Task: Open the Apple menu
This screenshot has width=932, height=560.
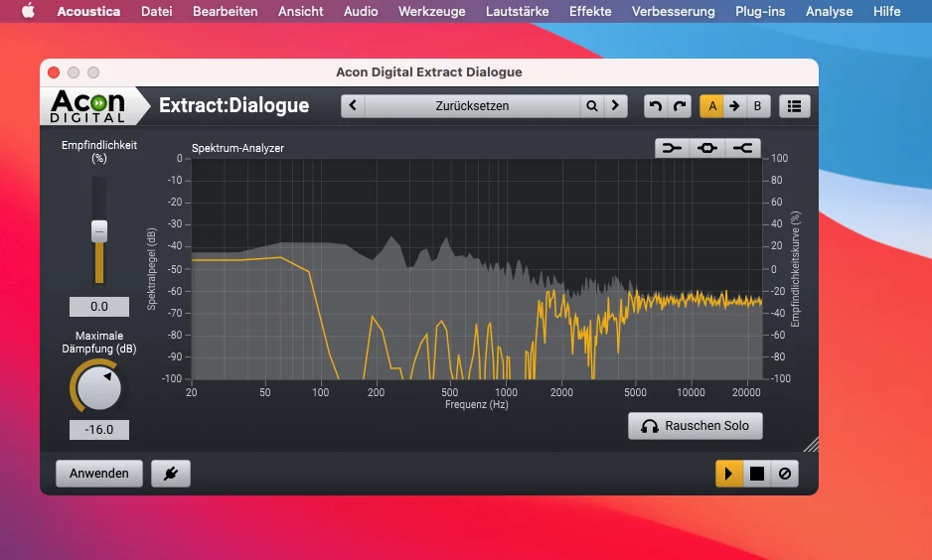Action: (28, 11)
